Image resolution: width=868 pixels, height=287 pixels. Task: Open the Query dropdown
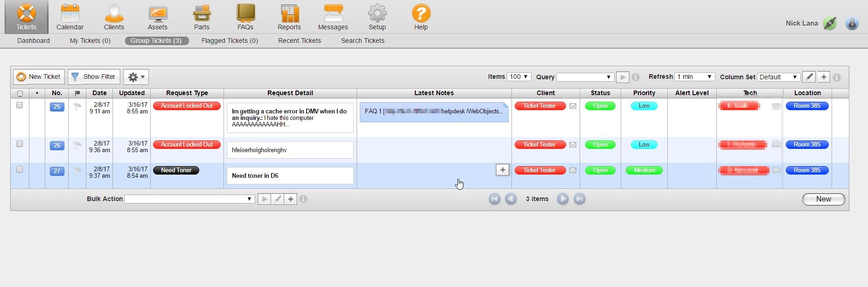(585, 77)
